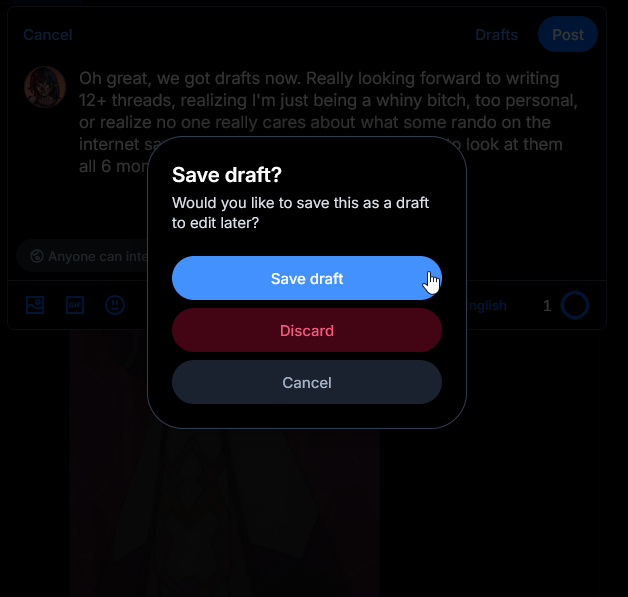Click the profile avatar in the composer
The width and height of the screenshot is (628, 597).
tap(45, 87)
